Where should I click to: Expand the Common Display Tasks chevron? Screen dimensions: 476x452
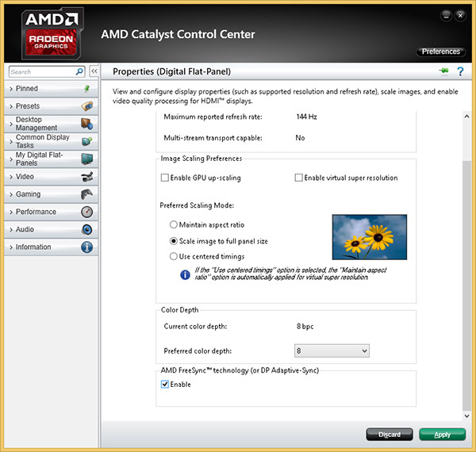pyautogui.click(x=11, y=142)
